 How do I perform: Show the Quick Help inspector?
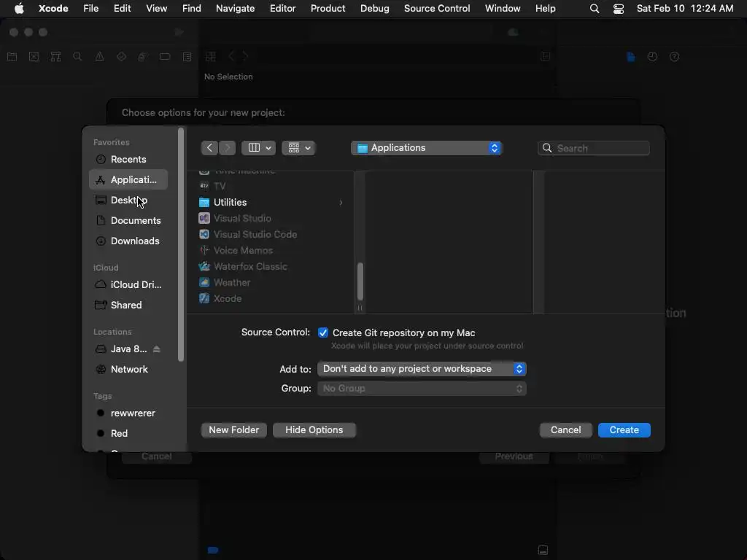point(674,57)
